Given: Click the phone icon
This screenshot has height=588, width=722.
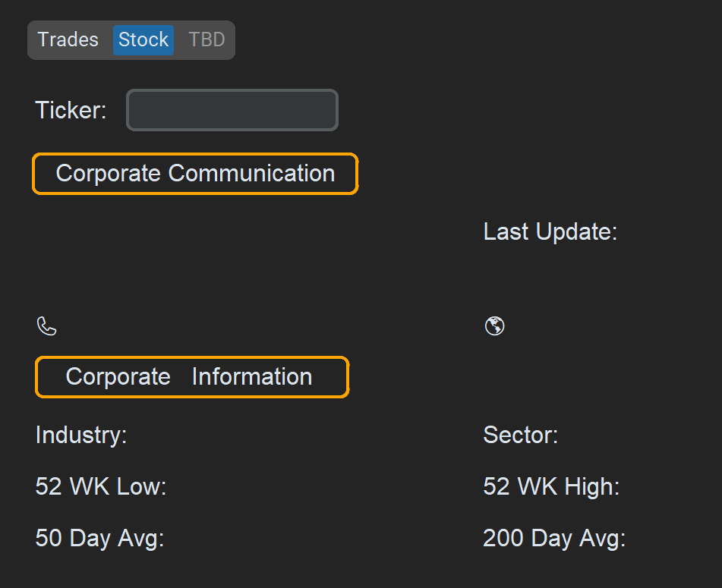Looking at the screenshot, I should coord(47,327).
